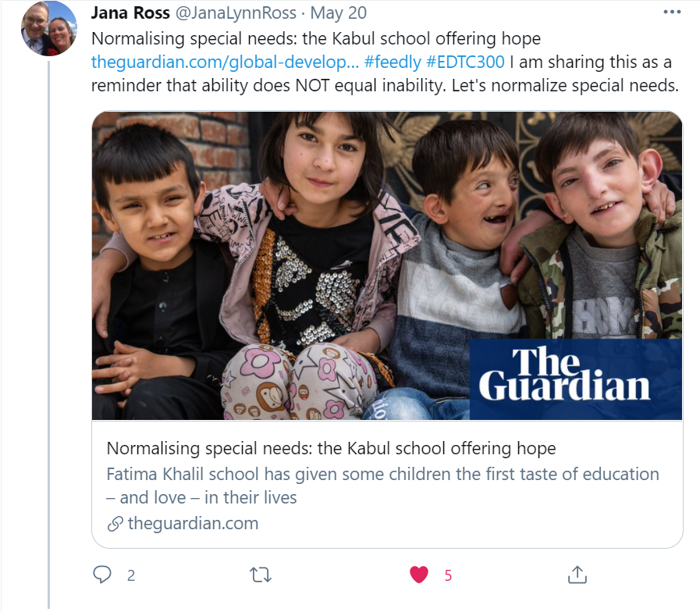Open the #feedly hashtag
Viewport: 700px width, 612px height.
click(393, 62)
